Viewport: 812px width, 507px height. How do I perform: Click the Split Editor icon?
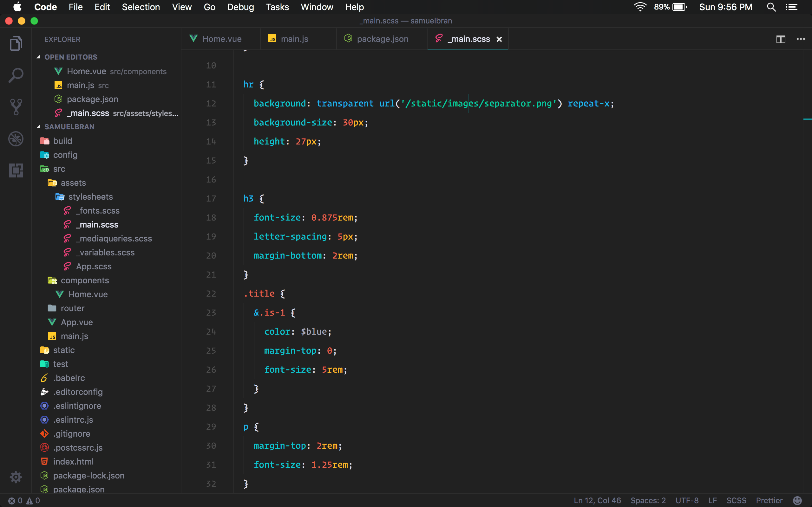click(x=781, y=39)
